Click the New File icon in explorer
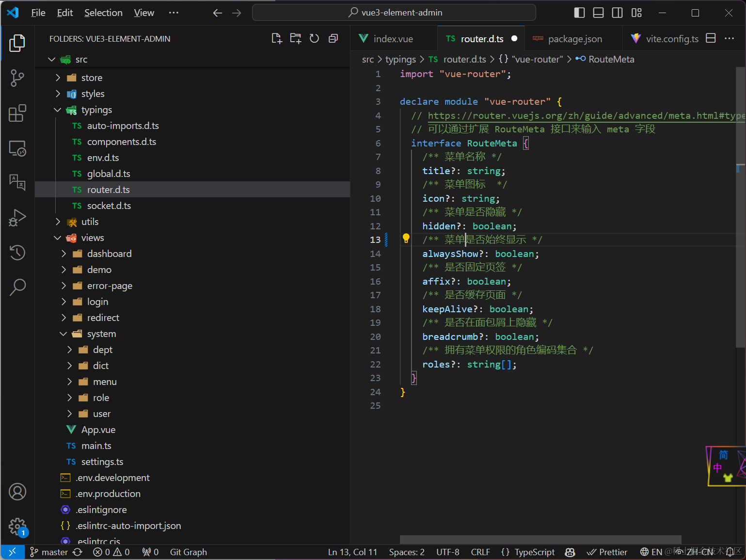 [x=276, y=39]
